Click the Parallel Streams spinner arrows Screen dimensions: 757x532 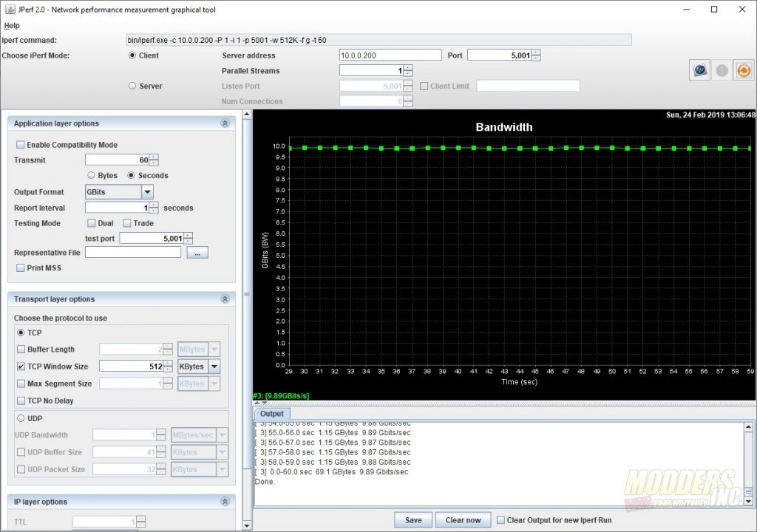[x=408, y=70]
